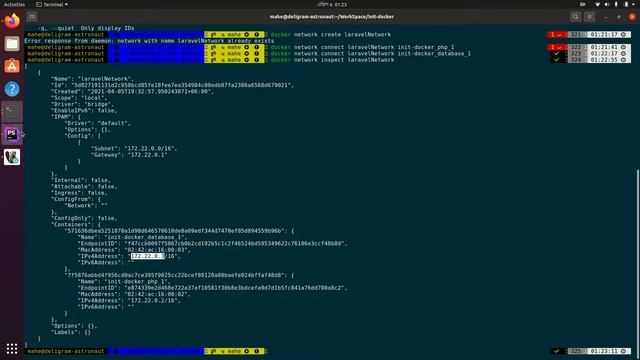Click the "Gateway": "172.22.0.1" value
Viewport: 640px width, 360px height.
pos(147,155)
